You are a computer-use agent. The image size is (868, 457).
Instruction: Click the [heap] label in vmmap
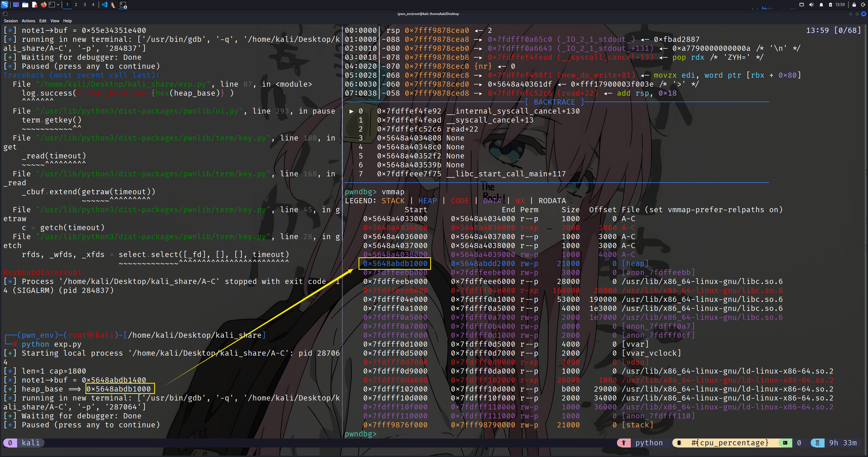click(635, 263)
